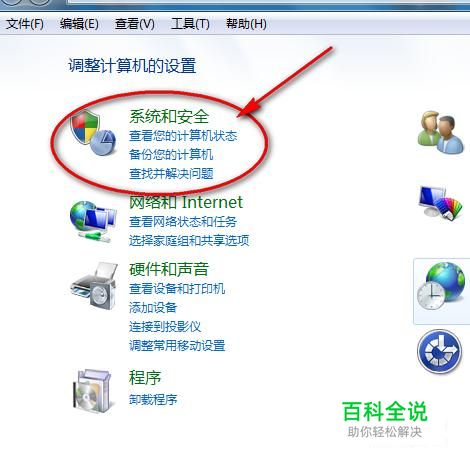Open the 查看(V) menu
This screenshot has width=470, height=470.
click(x=135, y=24)
